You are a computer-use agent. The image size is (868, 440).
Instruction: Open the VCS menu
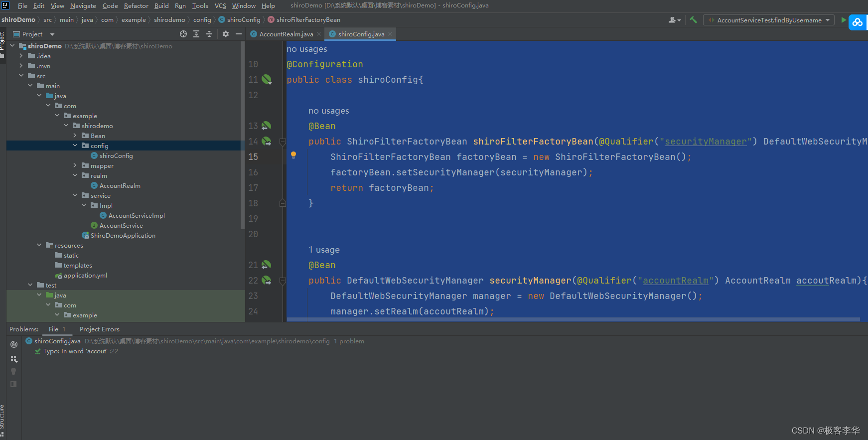(x=220, y=6)
